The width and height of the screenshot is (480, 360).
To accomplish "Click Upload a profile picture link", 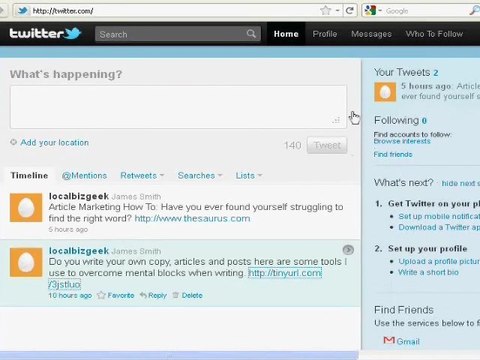I will pos(439,261).
